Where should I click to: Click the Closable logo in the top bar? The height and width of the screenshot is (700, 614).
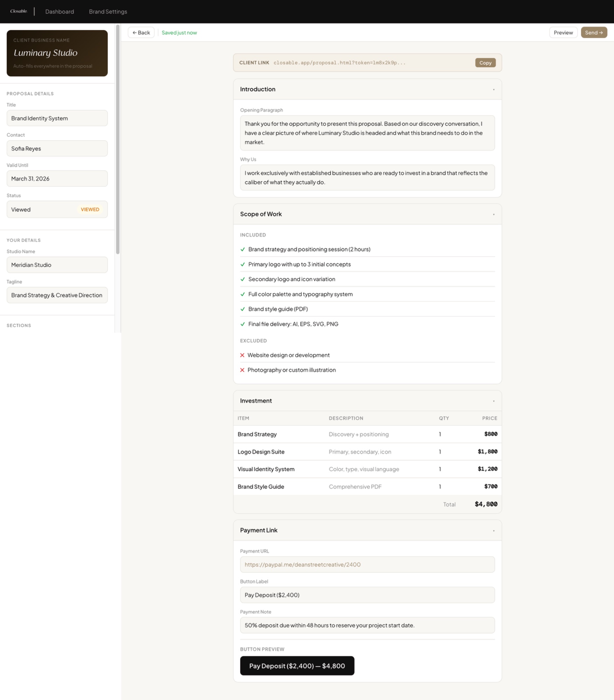click(19, 11)
